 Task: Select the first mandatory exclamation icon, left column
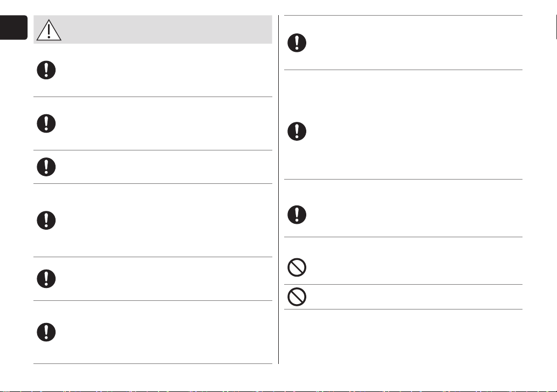[46, 70]
